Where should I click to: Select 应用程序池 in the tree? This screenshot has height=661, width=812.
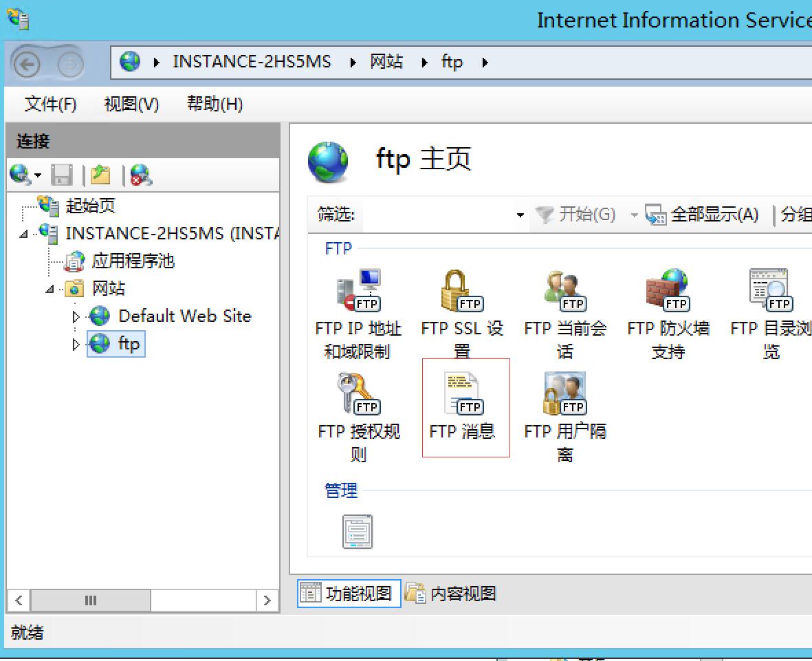133,261
